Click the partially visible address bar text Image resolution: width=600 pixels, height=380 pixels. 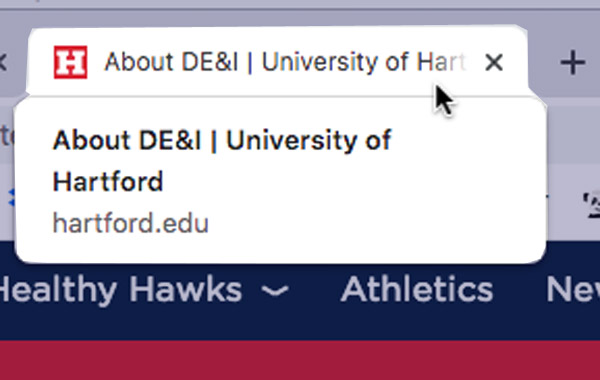click(7, 137)
